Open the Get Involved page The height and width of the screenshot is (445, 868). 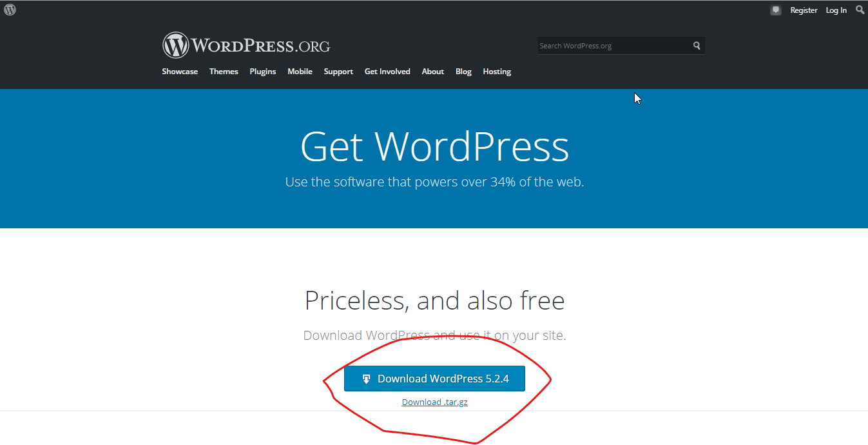tap(387, 72)
